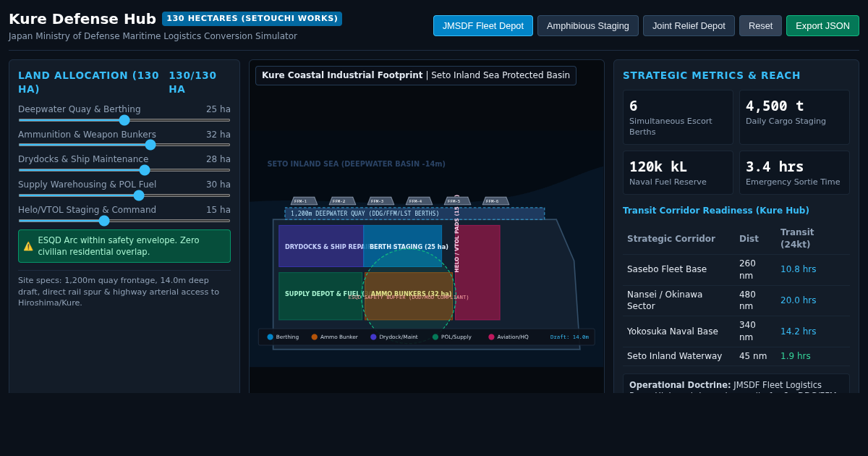Click the Operational Doctrine note
The image size is (868, 456).
click(x=736, y=384)
